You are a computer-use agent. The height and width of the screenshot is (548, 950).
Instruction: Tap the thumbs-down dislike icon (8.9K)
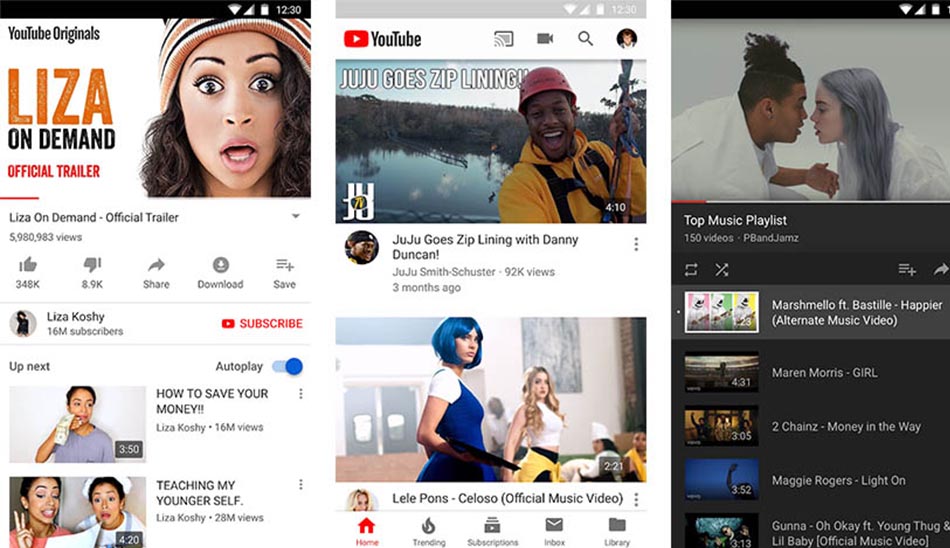[92, 264]
